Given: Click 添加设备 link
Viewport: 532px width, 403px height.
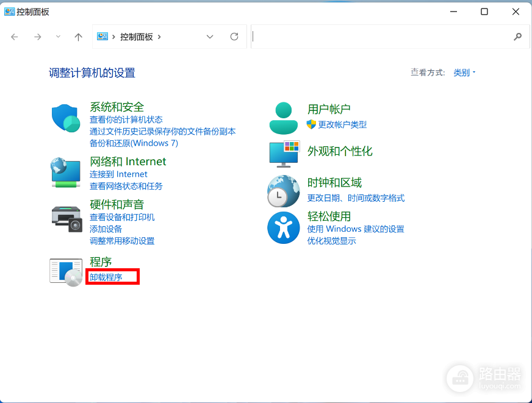Looking at the screenshot, I should tap(106, 229).
